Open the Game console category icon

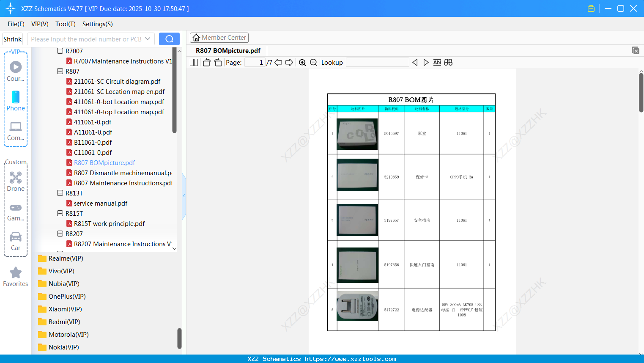pyautogui.click(x=16, y=212)
